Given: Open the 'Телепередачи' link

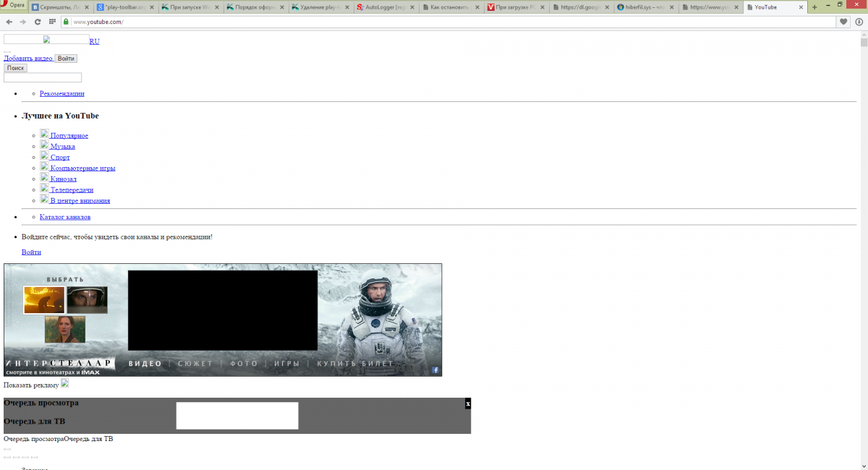Looking at the screenshot, I should click(x=72, y=189).
